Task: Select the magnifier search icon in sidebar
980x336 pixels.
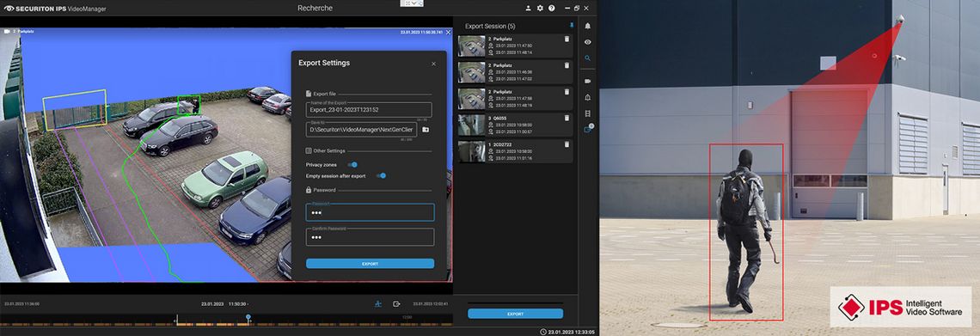Action: pyautogui.click(x=587, y=58)
